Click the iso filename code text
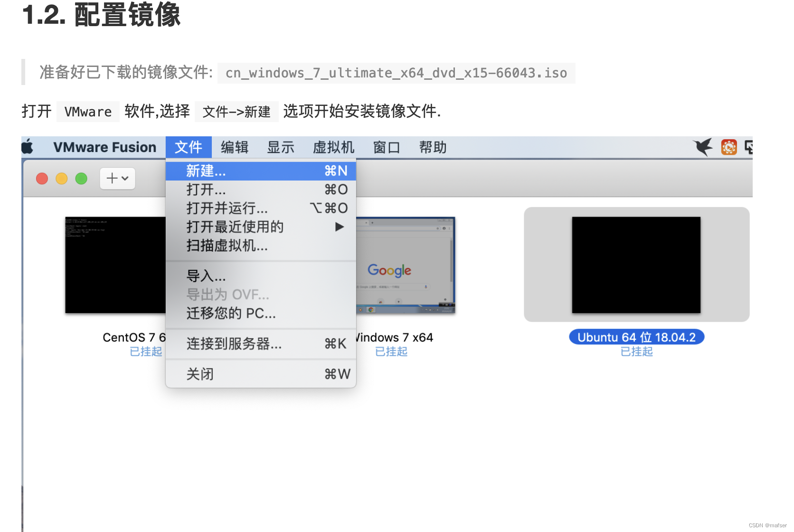 point(396,73)
